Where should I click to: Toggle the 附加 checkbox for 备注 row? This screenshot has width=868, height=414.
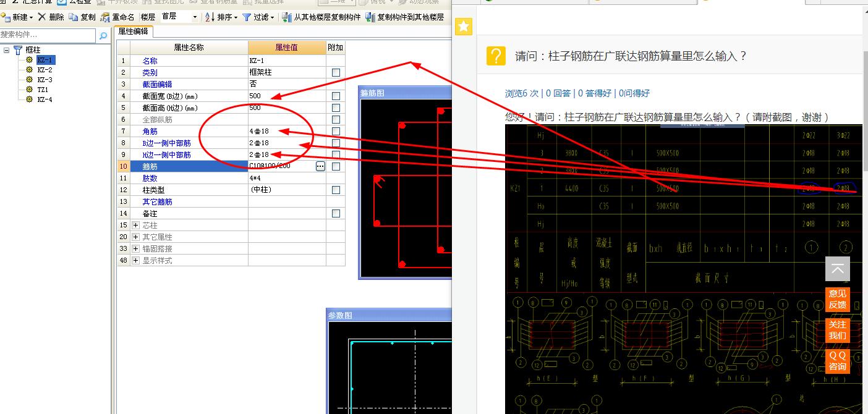[336, 213]
